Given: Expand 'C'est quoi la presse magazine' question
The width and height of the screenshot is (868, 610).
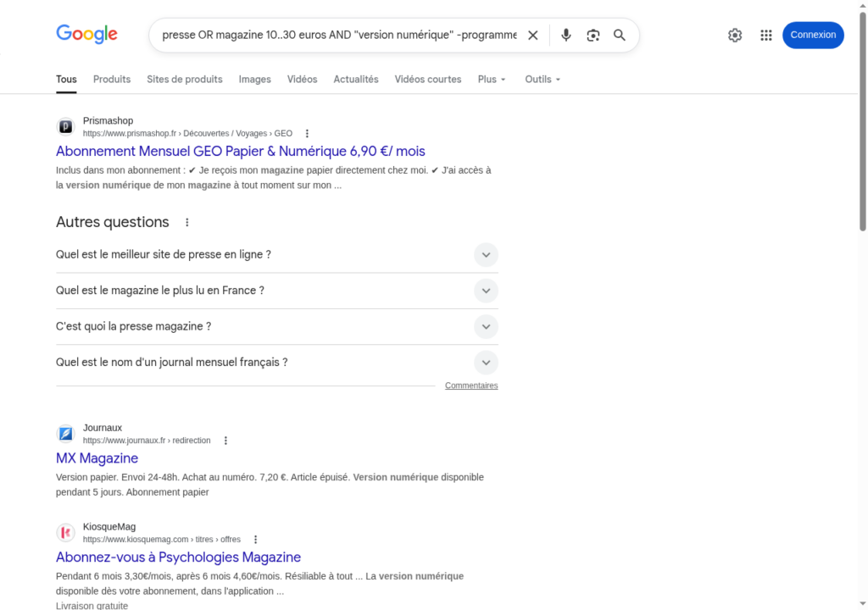Looking at the screenshot, I should tap(486, 326).
